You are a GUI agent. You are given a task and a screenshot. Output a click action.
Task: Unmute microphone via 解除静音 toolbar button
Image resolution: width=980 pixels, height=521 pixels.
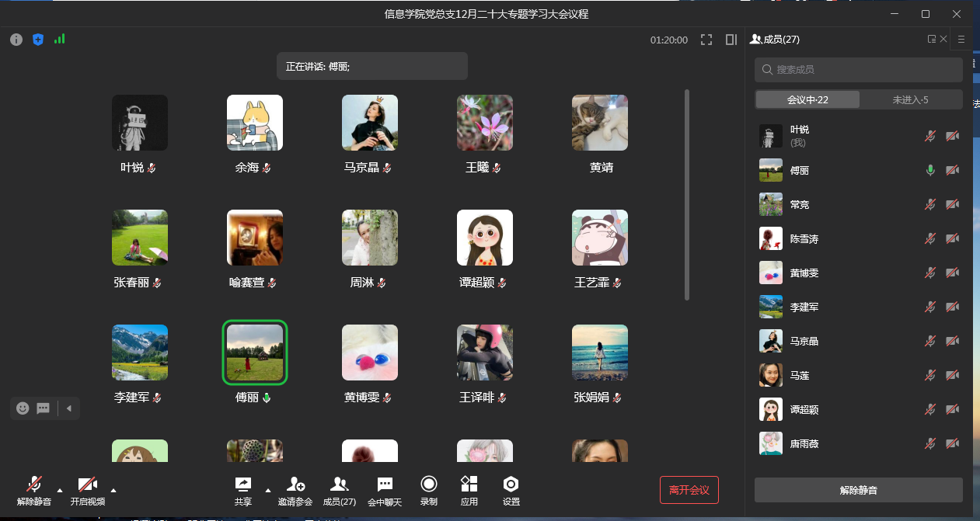click(x=34, y=490)
